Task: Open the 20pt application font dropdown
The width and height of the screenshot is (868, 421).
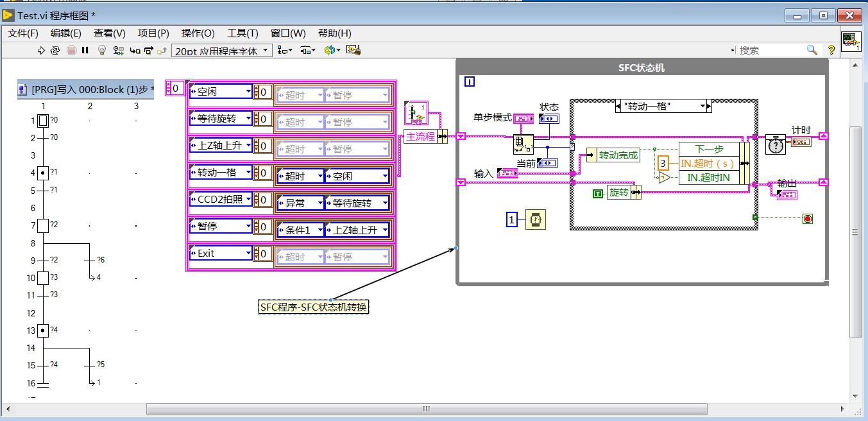Action: [x=223, y=51]
